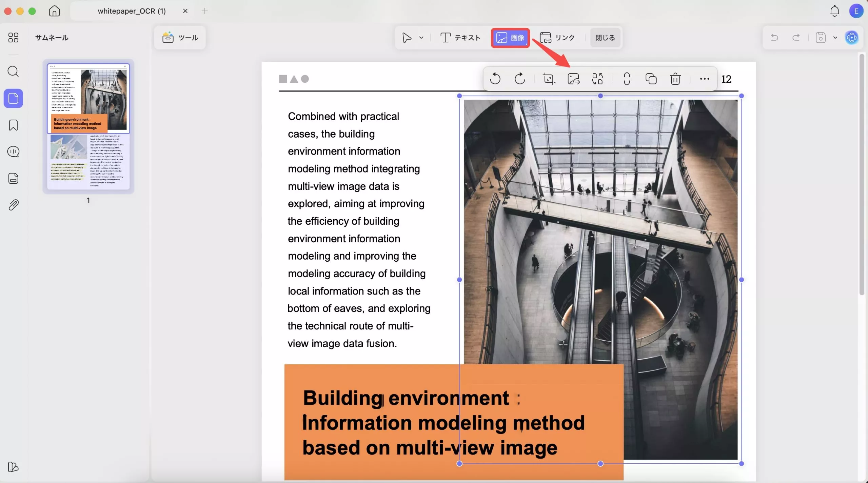Open the attachments panel paperclip
The width and height of the screenshot is (868, 483).
[x=13, y=205]
